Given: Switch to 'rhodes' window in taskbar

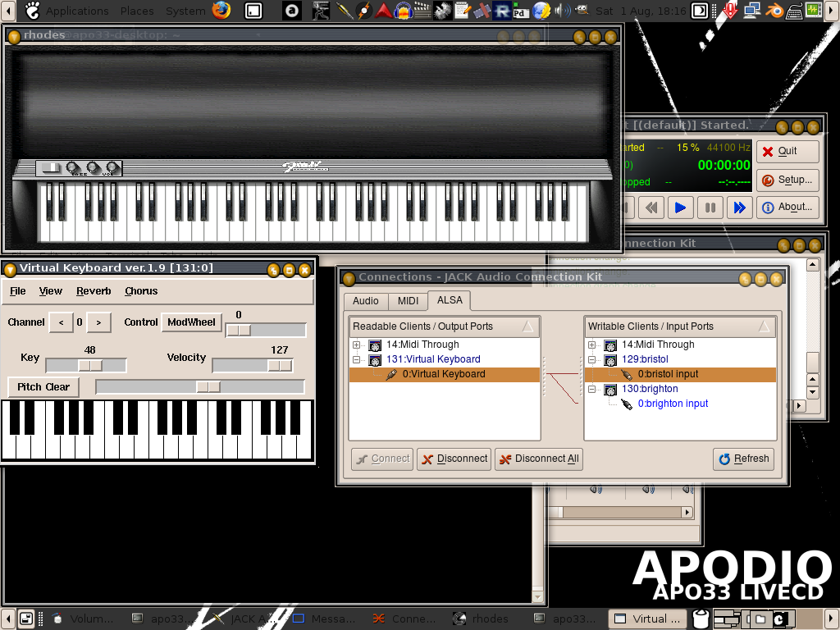Looking at the screenshot, I should [481, 619].
